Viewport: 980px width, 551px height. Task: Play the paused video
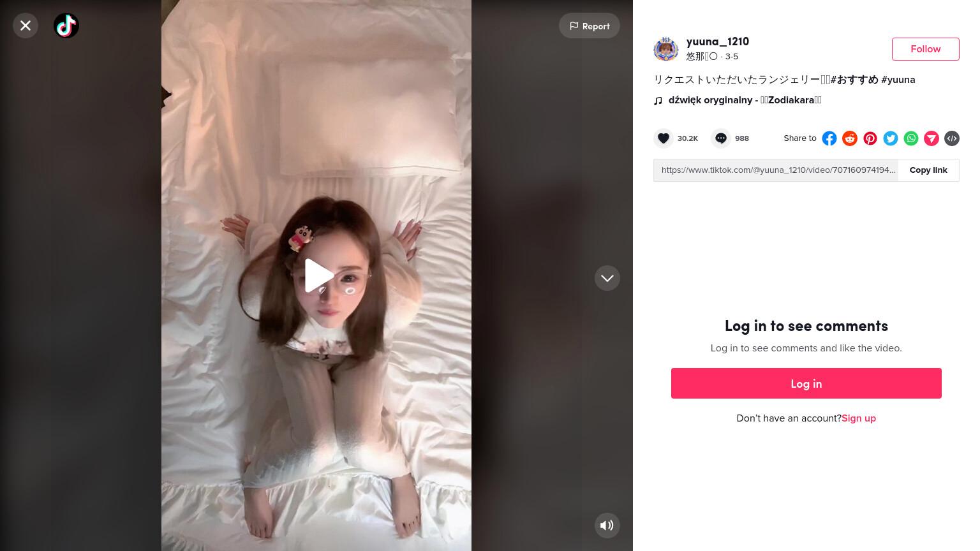click(x=318, y=275)
